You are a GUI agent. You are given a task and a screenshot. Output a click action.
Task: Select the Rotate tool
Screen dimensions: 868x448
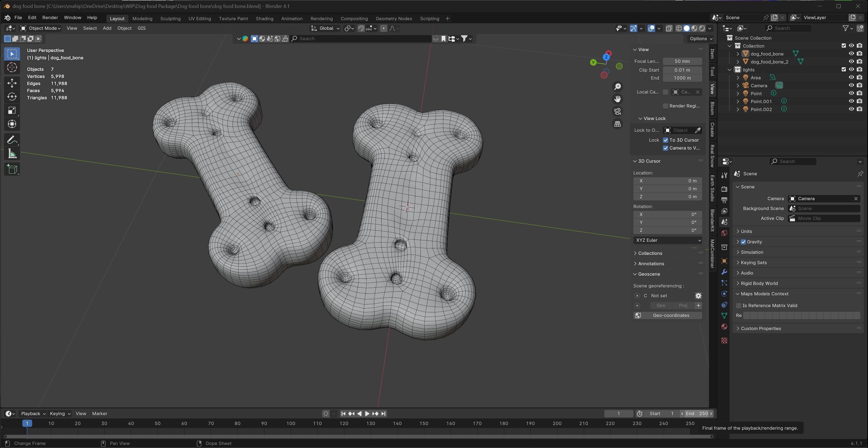[x=12, y=97]
